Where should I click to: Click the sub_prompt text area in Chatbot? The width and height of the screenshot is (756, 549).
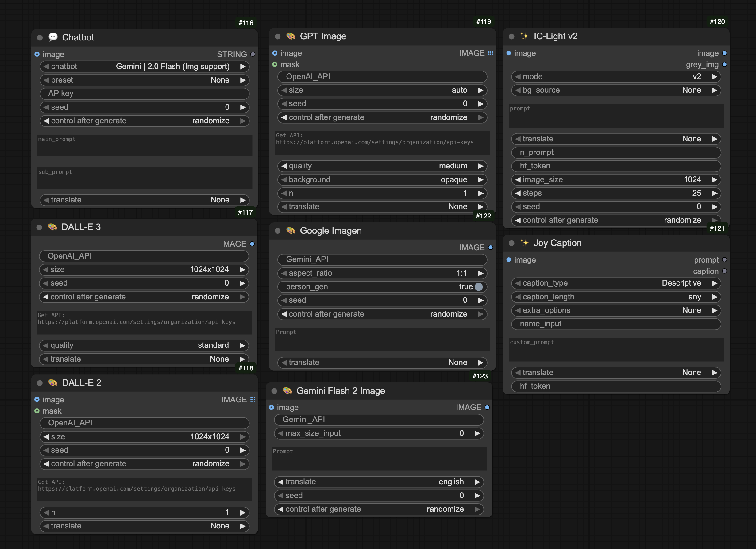pos(144,178)
